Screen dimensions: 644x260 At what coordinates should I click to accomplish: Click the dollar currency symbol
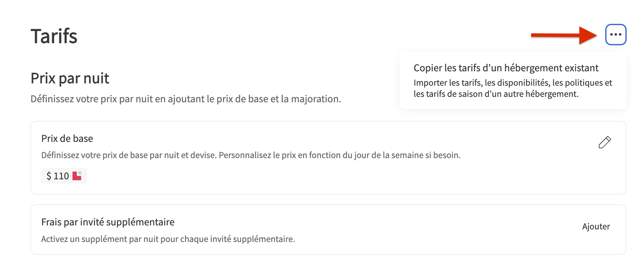coord(49,176)
